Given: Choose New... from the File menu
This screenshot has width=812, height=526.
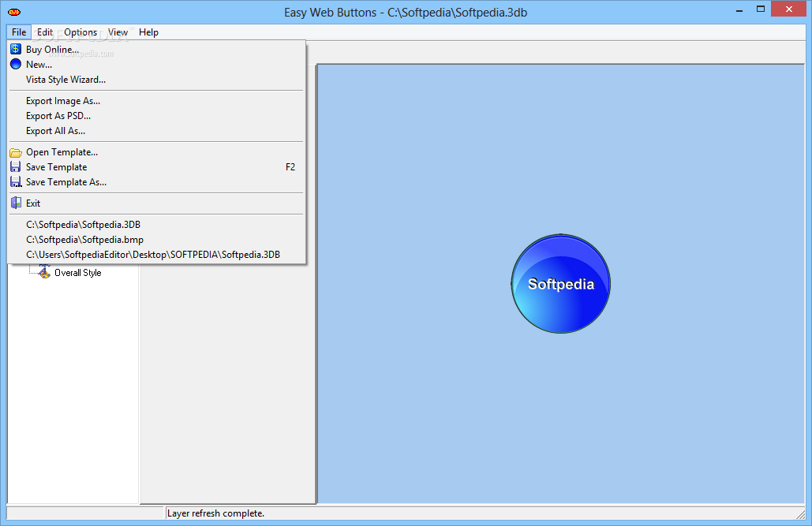Looking at the screenshot, I should [x=156, y=64].
